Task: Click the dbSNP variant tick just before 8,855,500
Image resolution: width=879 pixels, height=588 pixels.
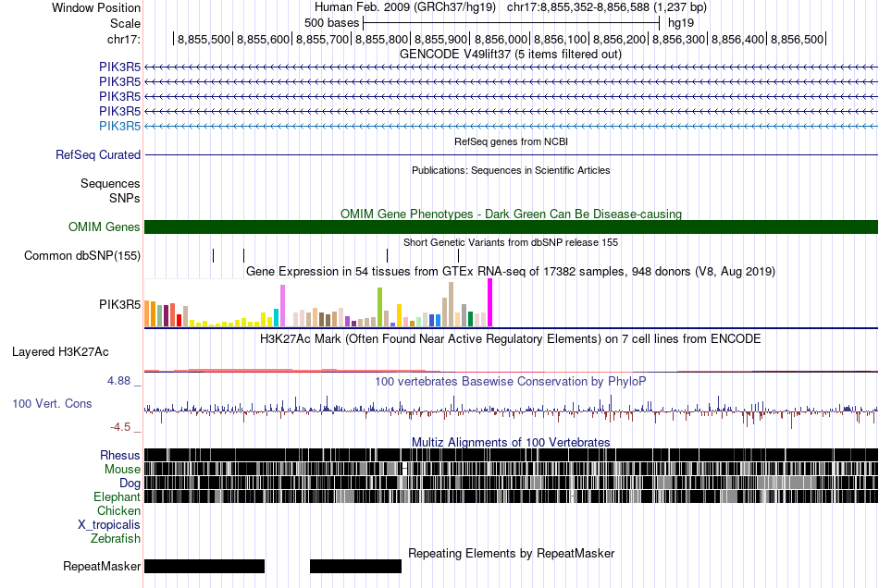Action: [213, 255]
